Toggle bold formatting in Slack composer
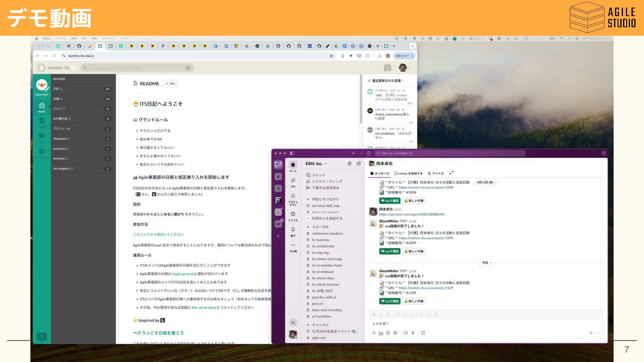Viewport: 644px width, 362px height. click(374, 315)
